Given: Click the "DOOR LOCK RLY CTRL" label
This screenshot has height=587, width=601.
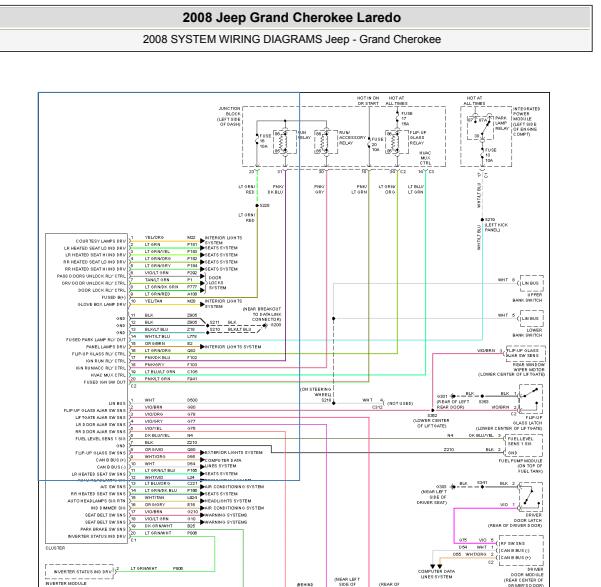Looking at the screenshot, I should coord(102,290).
